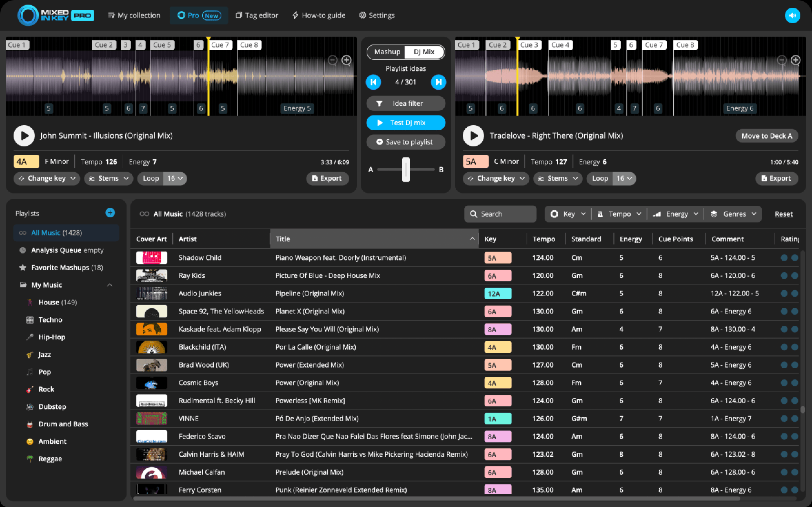The image size is (812, 507).
Task: Open Change key dropdown on Deck A
Action: tap(47, 178)
